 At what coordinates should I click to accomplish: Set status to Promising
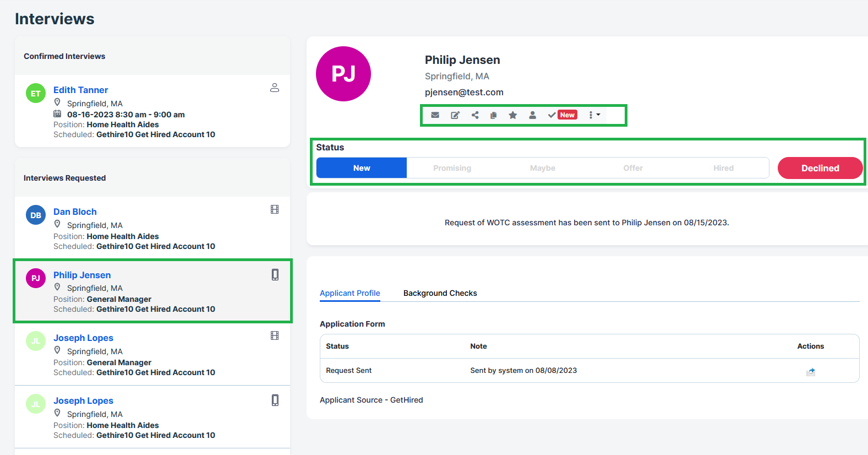point(452,168)
